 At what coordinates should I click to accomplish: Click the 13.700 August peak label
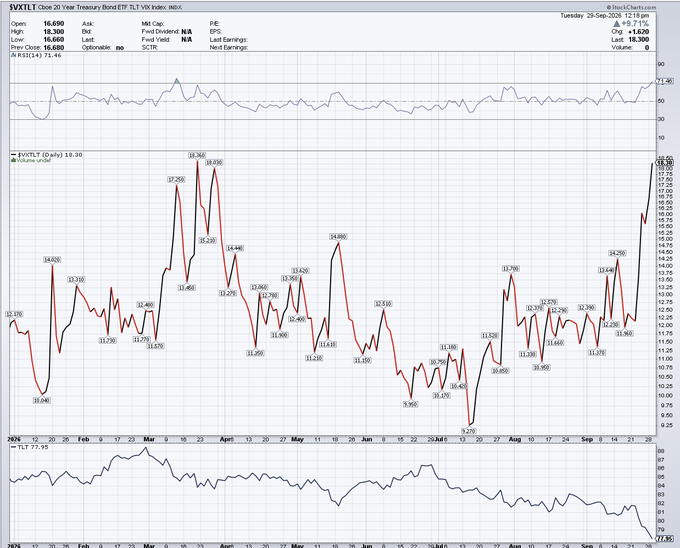pyautogui.click(x=511, y=269)
